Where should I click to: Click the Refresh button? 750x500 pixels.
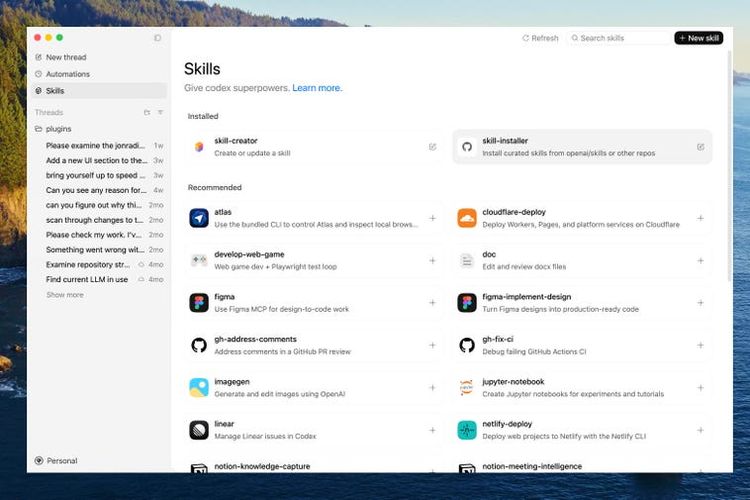[540, 38]
